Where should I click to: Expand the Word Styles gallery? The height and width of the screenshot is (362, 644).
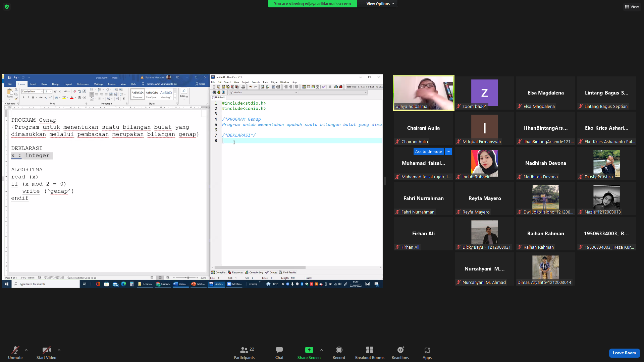[175, 98]
